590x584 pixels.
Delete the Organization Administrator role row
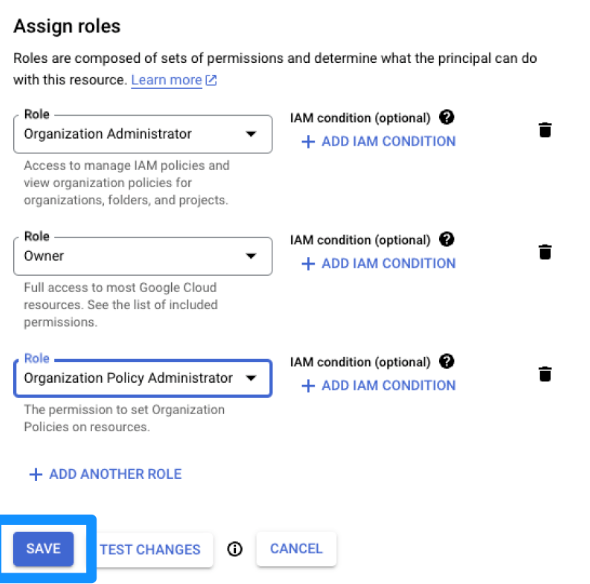point(545,130)
